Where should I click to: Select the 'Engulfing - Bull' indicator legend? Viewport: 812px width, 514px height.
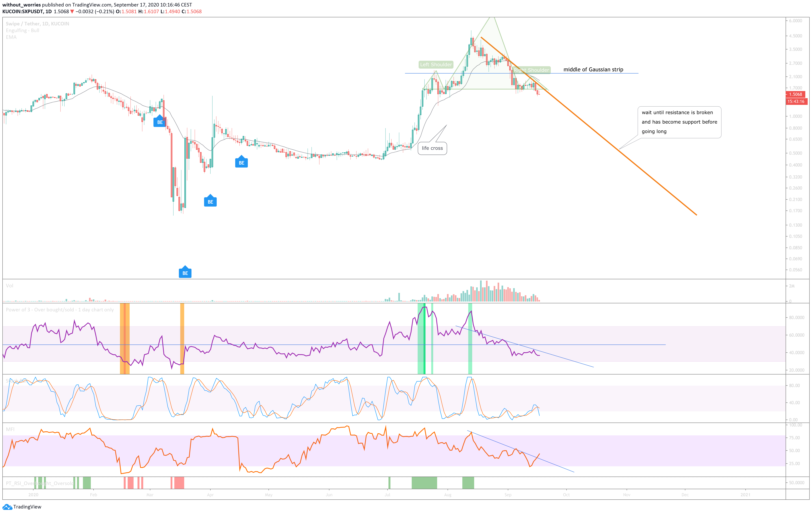pos(22,30)
